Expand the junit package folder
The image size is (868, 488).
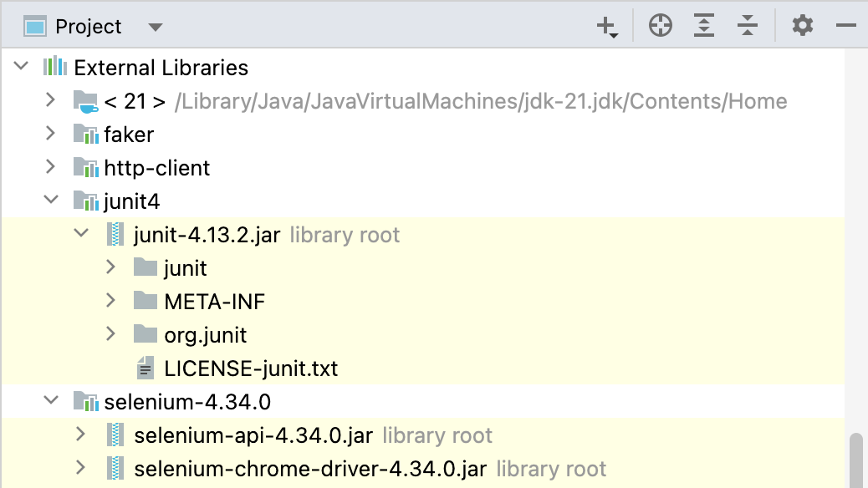coord(110,267)
